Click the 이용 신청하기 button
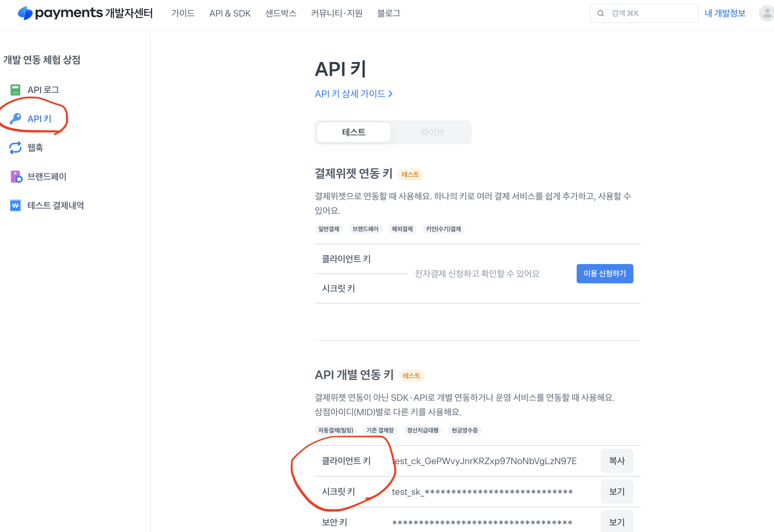This screenshot has height=532, width=774. tap(604, 274)
